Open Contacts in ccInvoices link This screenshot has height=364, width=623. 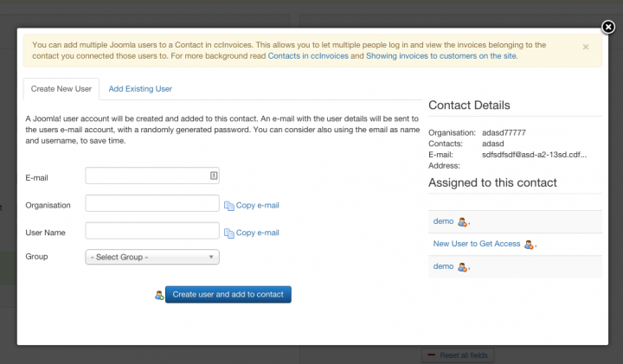tap(308, 56)
